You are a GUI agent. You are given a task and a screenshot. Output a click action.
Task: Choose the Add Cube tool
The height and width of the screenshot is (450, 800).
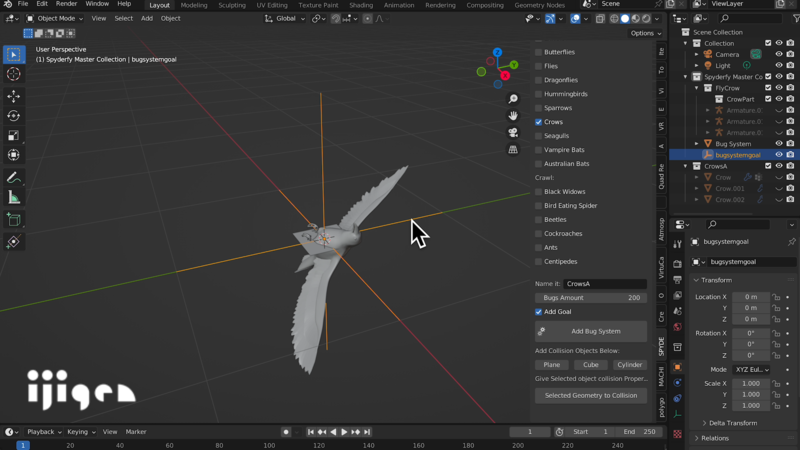coord(14,220)
